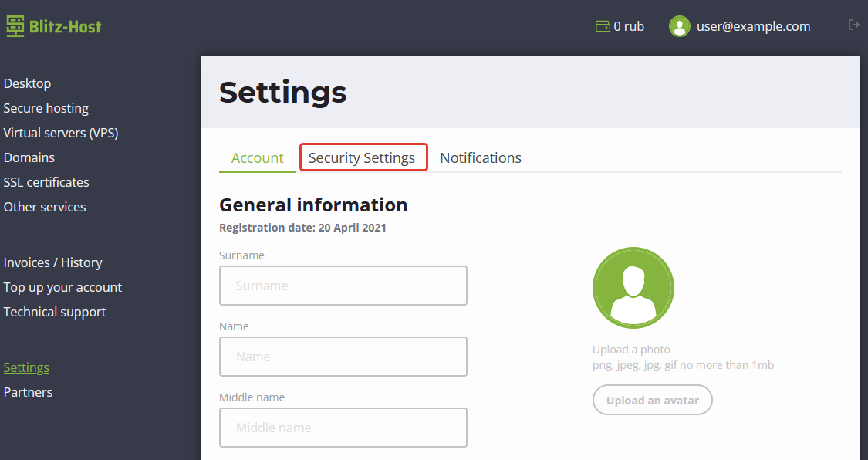Select the Account tab
Screen dimensions: 868x460
coord(257,158)
